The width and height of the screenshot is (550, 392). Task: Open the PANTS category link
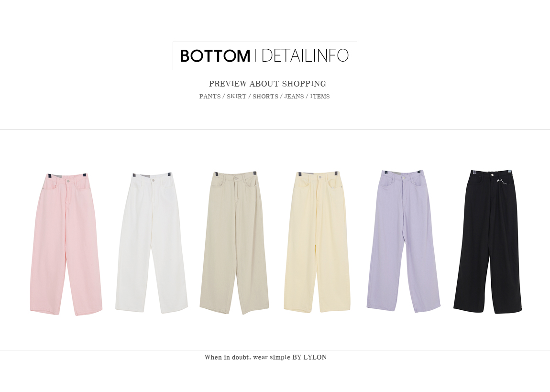pos(210,97)
